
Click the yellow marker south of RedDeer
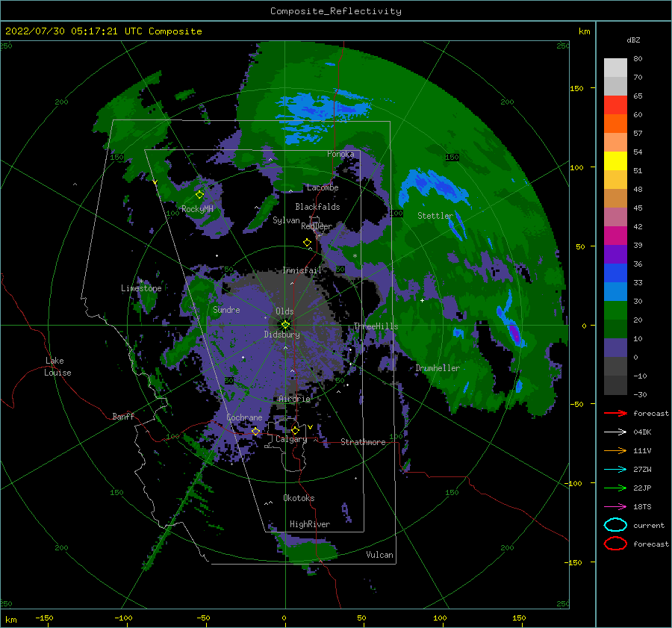[308, 243]
